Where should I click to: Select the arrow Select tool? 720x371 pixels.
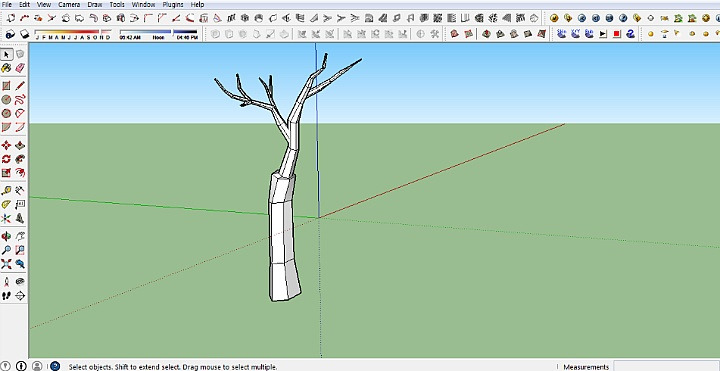click(6, 55)
